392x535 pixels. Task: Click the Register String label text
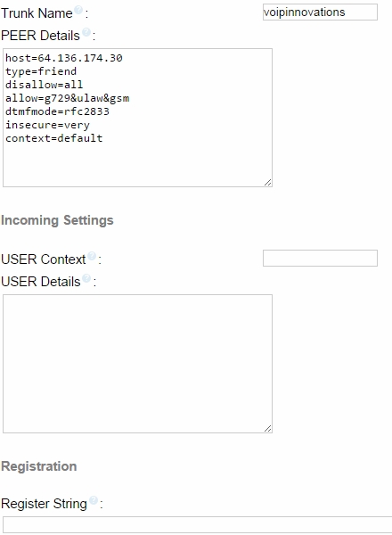tap(45, 504)
